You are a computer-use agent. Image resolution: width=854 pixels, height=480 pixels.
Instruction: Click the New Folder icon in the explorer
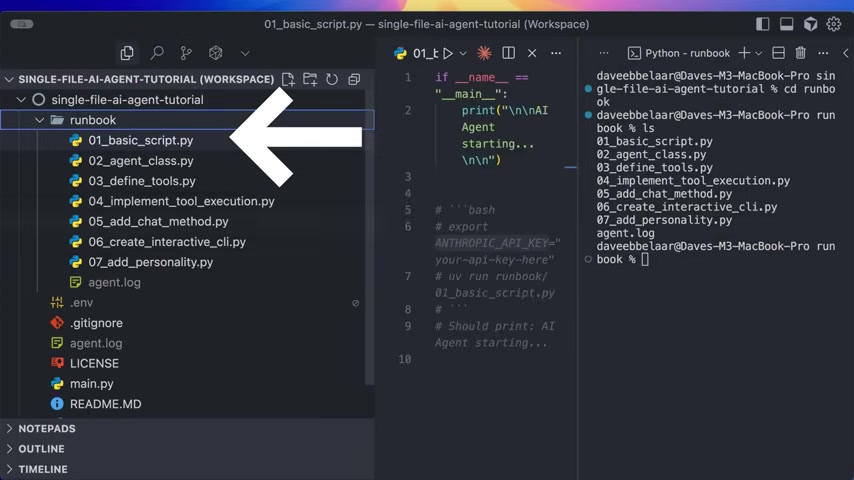(x=310, y=80)
